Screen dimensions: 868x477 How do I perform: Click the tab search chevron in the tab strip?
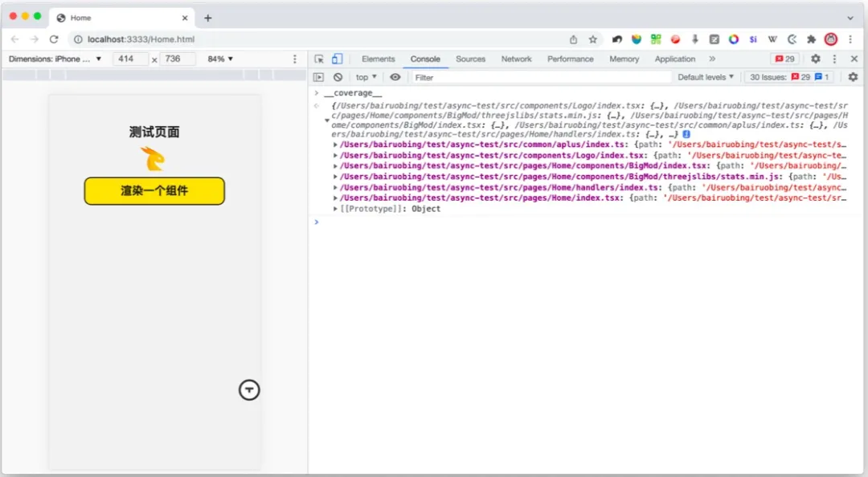pos(850,18)
